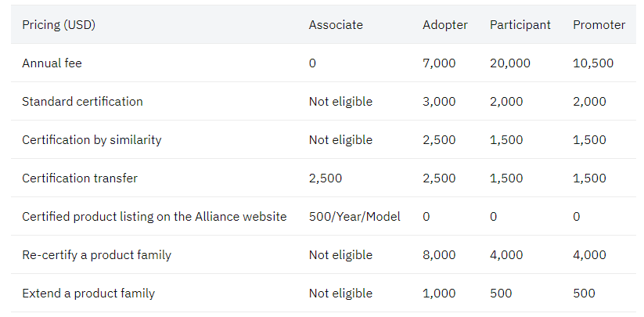
Task: Click Participant annual fee 20,000
Action: click(x=509, y=63)
